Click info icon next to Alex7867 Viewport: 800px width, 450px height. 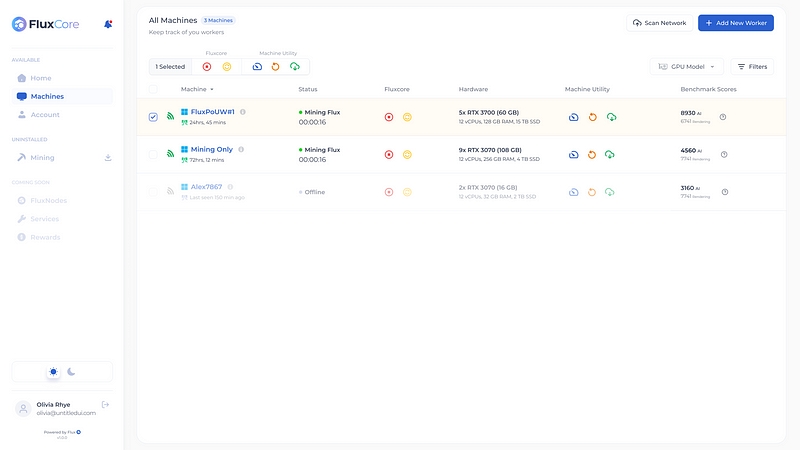[230, 187]
